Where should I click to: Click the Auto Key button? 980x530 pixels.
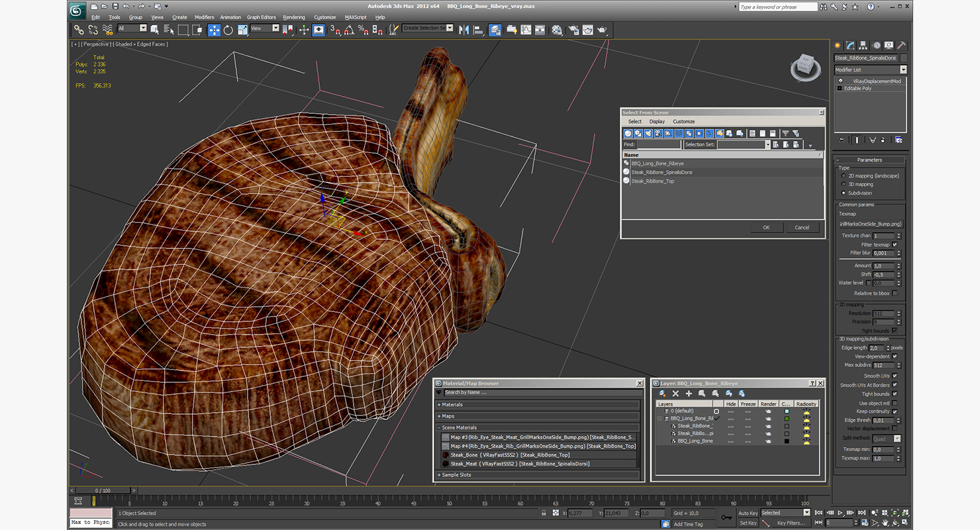point(748,513)
